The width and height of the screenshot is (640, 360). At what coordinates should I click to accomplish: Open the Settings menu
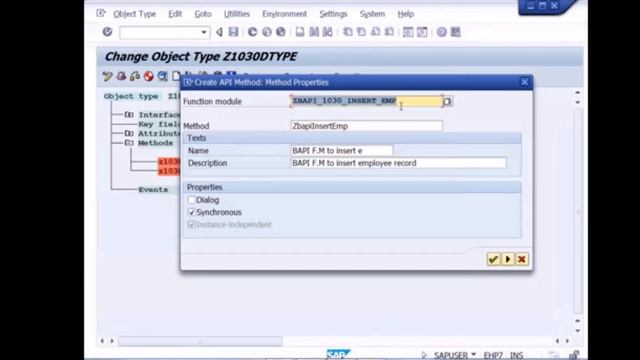(333, 14)
